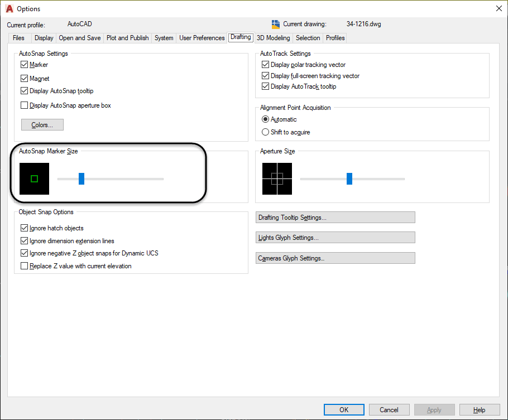Uncheck Ignore hatch objects
Screen dimensions: 508x420
pos(25,228)
